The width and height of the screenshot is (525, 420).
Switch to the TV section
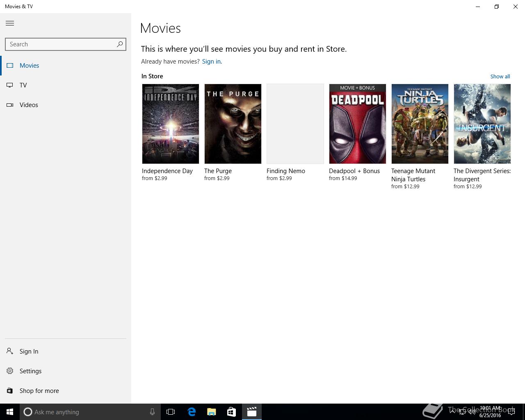pyautogui.click(x=66, y=85)
